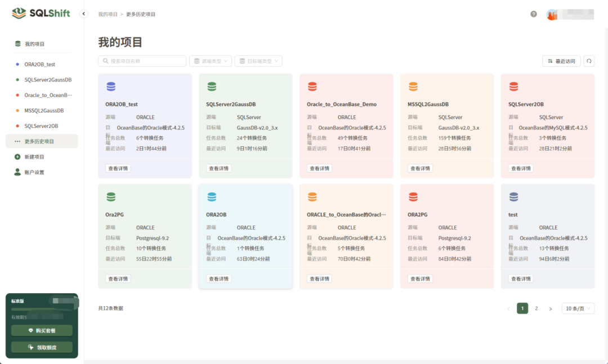Click the Ora2PG card green database icon

[x=111, y=197]
